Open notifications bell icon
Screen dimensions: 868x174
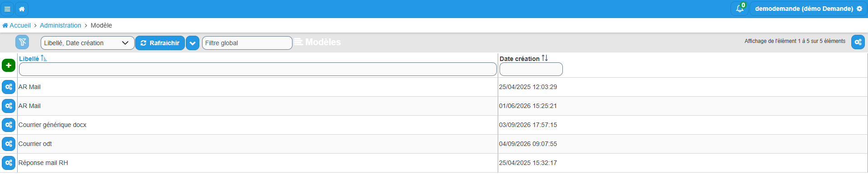coord(740,9)
